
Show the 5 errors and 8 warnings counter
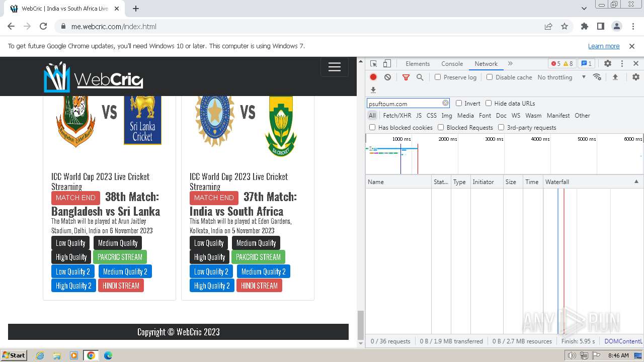click(562, 64)
